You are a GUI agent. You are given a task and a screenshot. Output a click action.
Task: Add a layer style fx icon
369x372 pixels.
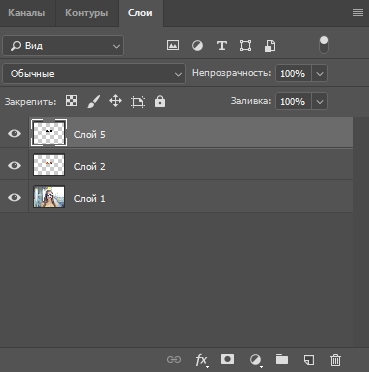coord(201,360)
